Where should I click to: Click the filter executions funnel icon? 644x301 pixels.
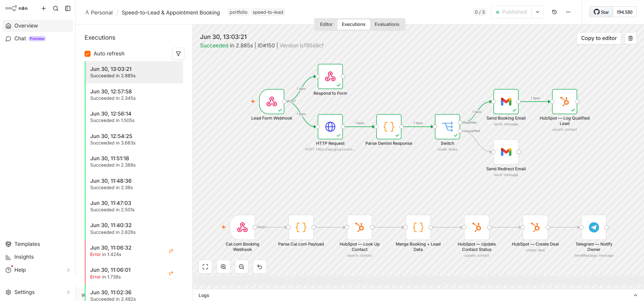[x=178, y=54]
